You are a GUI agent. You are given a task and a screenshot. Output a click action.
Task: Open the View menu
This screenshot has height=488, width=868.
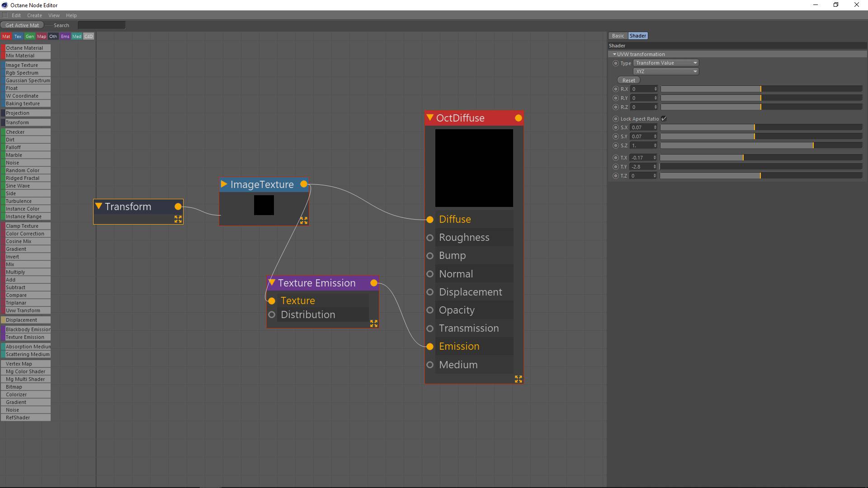(x=54, y=15)
